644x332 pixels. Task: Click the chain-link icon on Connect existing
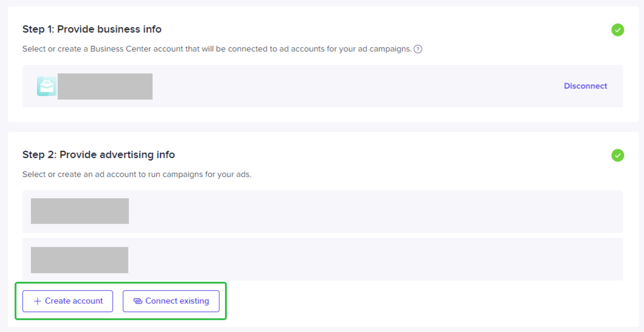(x=138, y=301)
